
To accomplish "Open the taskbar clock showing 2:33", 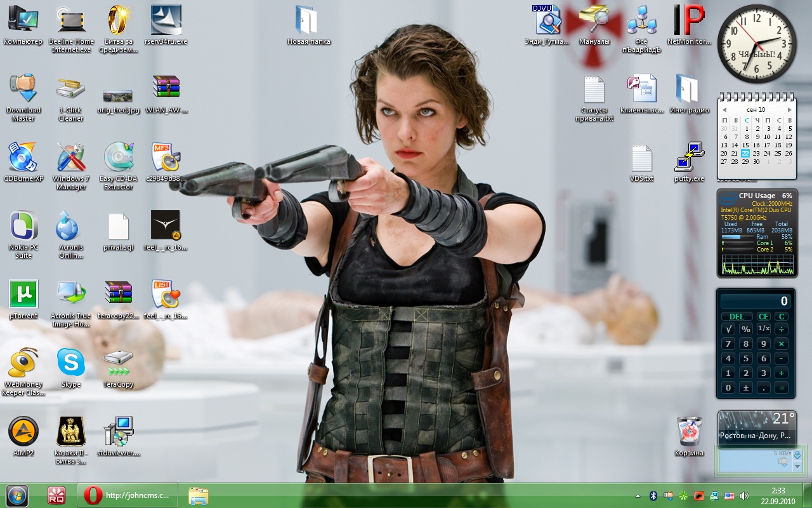I will [778, 495].
